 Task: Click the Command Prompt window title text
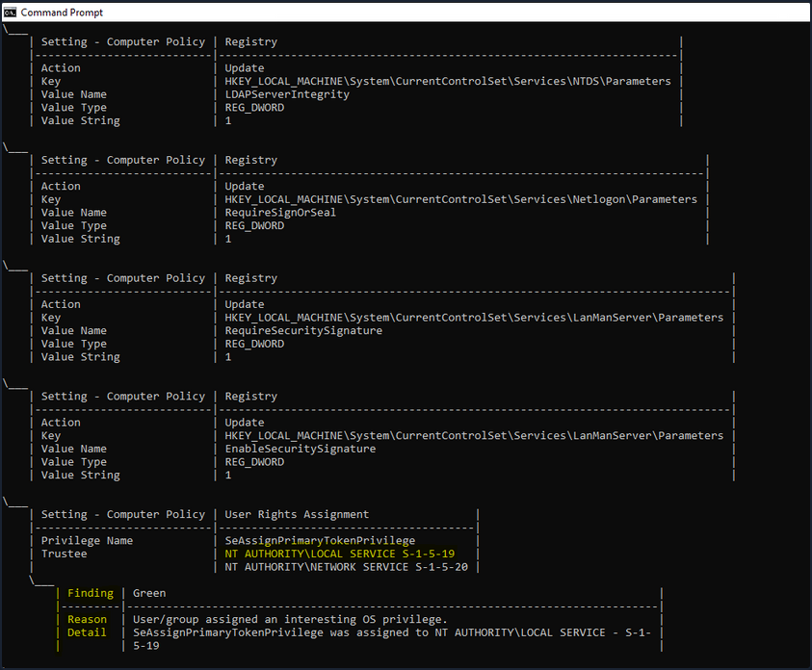coord(62,13)
